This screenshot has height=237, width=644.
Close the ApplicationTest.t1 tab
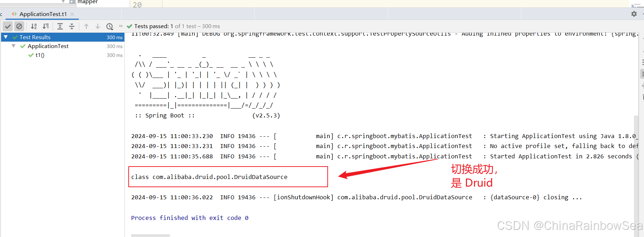(x=72, y=14)
